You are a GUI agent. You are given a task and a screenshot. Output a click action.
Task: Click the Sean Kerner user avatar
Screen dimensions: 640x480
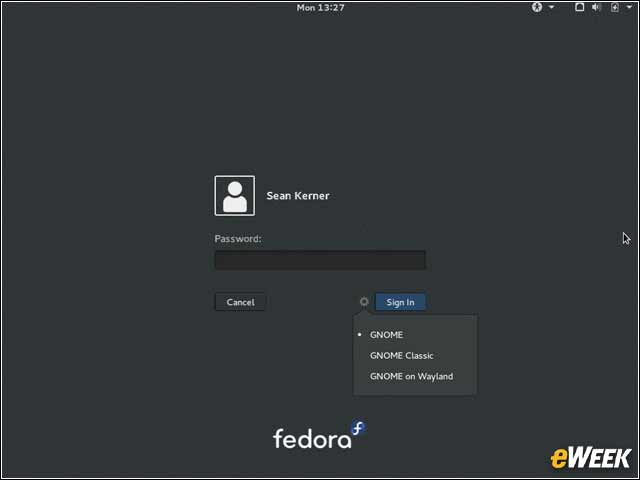pyautogui.click(x=234, y=196)
